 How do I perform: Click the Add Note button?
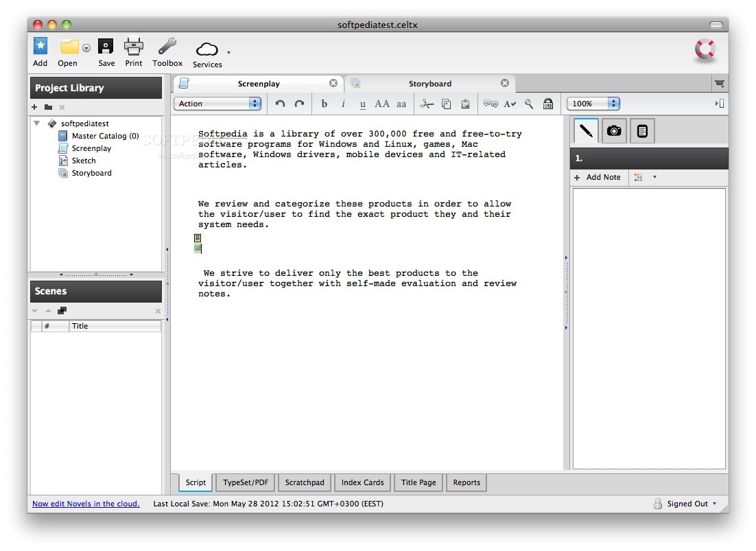click(598, 177)
